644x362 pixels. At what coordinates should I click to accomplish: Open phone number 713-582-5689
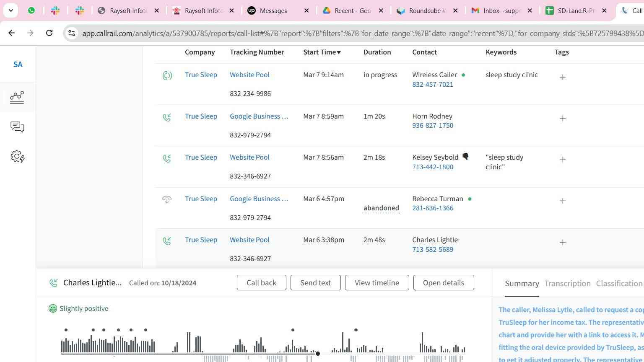tap(432, 249)
